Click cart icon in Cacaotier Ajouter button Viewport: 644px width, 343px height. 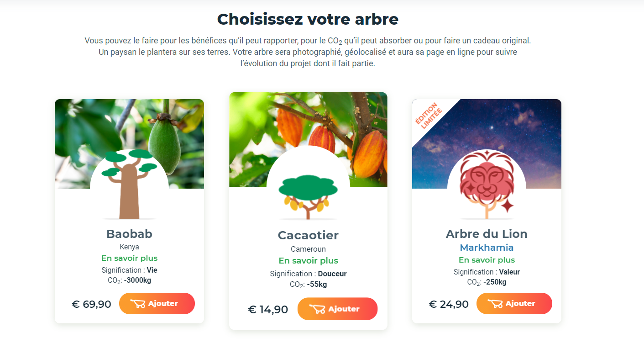(x=317, y=309)
